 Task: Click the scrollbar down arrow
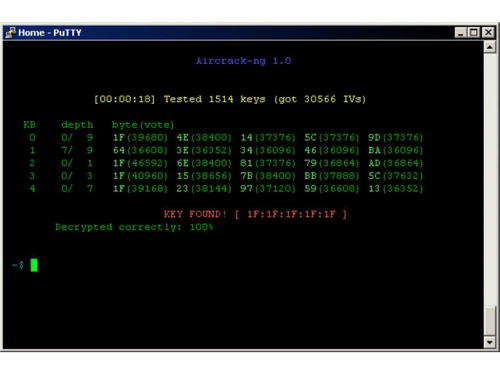[490, 342]
